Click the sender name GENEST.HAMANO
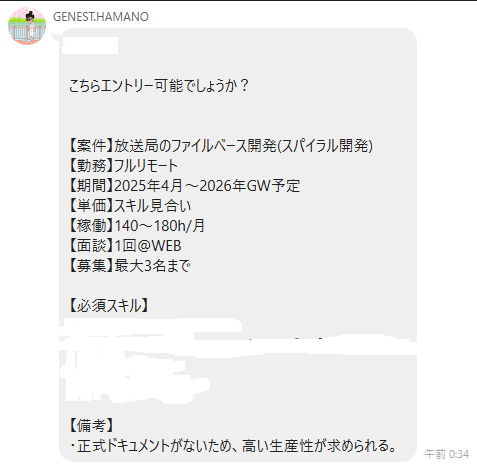Image resolution: width=477 pixels, height=472 pixels. 101,17
